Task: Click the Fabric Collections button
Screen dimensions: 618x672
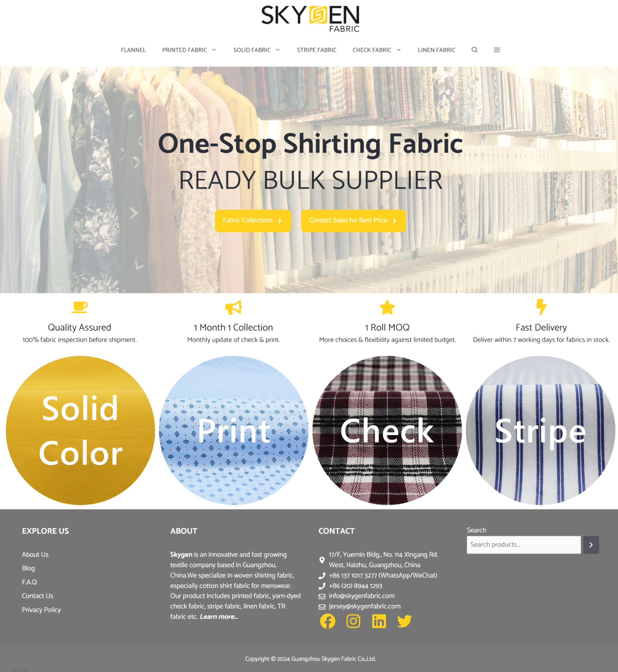Action: pos(253,221)
